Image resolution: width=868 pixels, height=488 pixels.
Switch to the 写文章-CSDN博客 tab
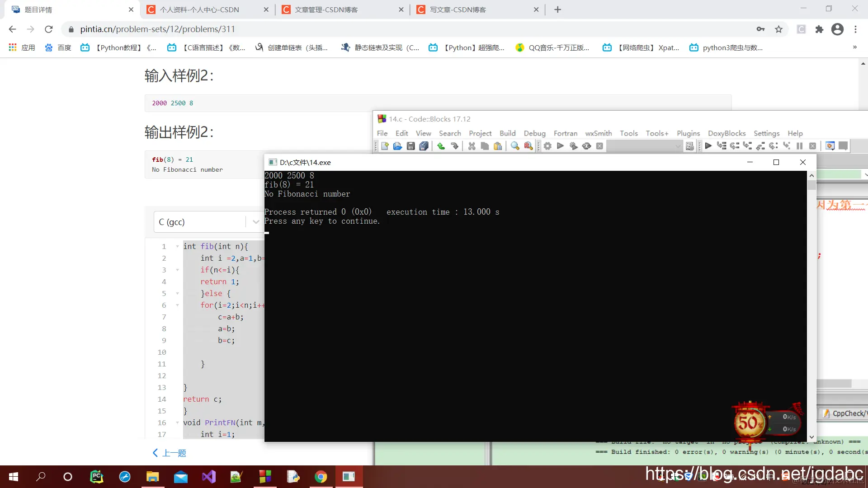458,9
